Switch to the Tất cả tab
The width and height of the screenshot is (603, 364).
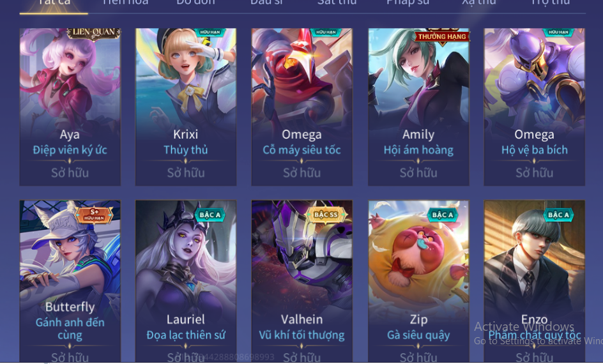(54, 3)
